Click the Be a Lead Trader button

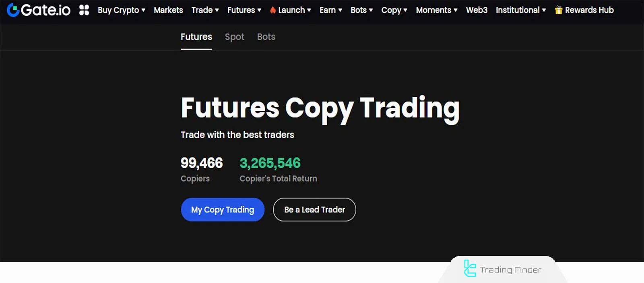(314, 210)
